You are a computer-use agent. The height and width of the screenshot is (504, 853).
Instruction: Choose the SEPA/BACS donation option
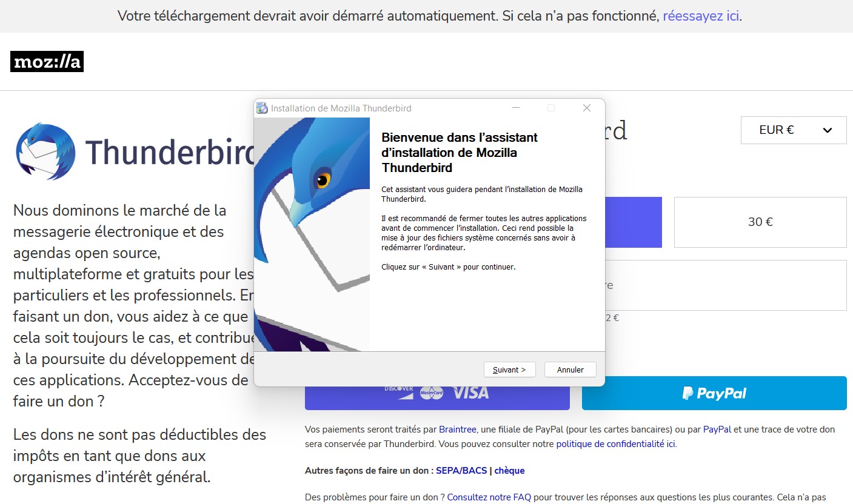[x=461, y=471]
